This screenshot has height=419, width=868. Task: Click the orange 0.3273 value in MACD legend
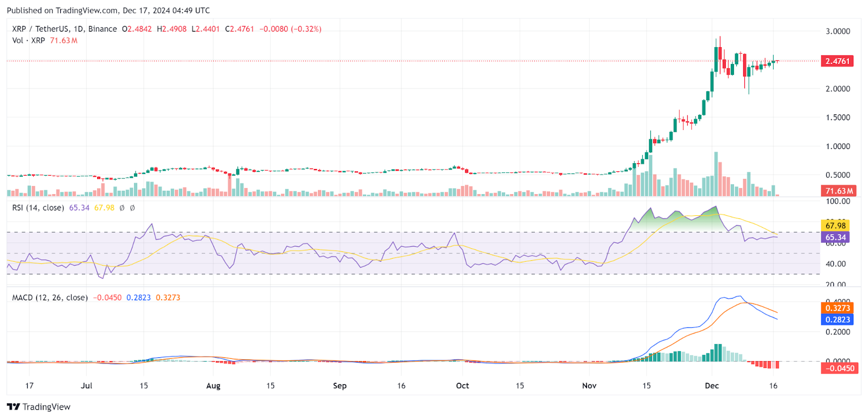coord(168,298)
